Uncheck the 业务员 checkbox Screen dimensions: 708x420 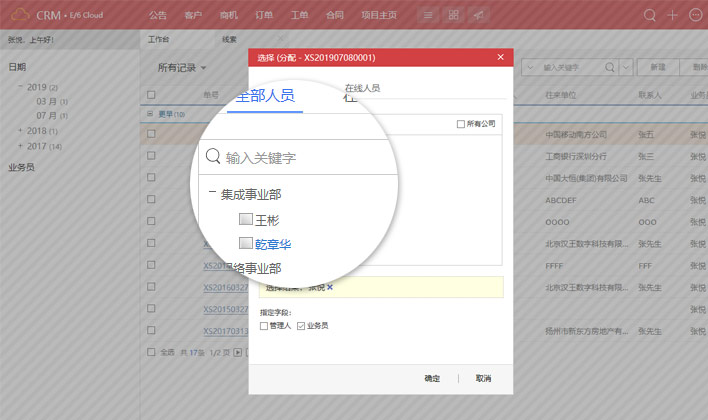click(x=301, y=326)
